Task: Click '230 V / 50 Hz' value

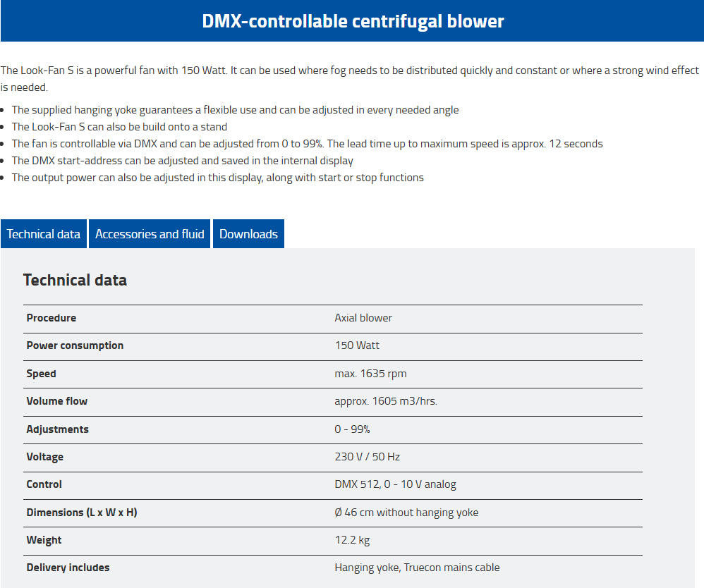Action: pyautogui.click(x=368, y=457)
